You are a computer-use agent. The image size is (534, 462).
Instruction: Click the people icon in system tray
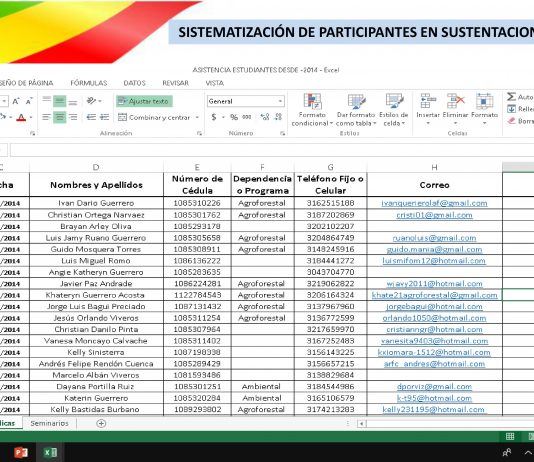point(506,452)
